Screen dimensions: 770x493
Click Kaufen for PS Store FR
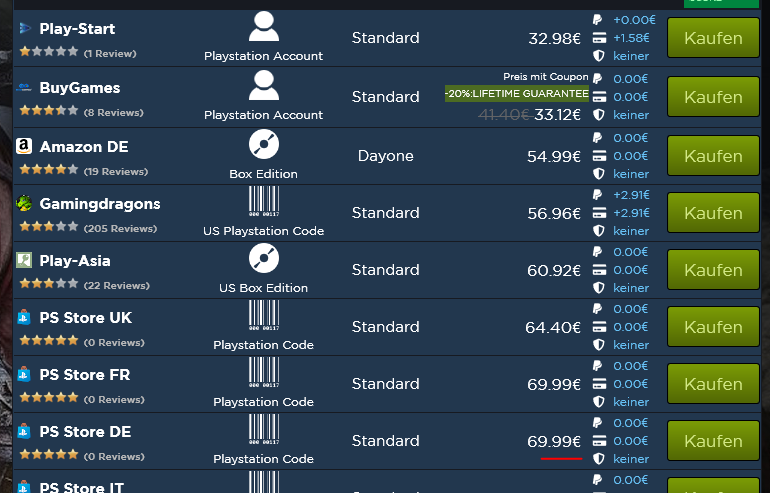(x=713, y=383)
